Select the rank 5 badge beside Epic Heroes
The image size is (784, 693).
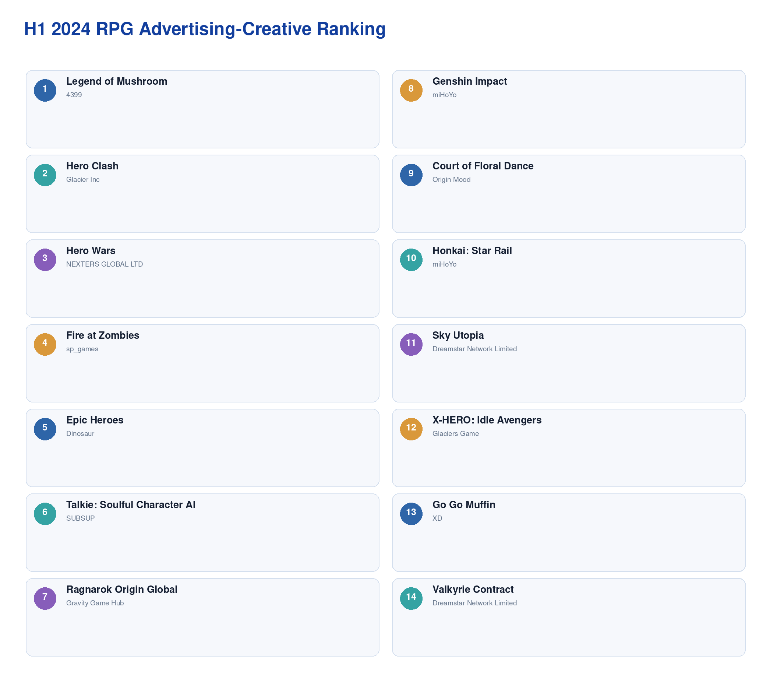coord(45,430)
